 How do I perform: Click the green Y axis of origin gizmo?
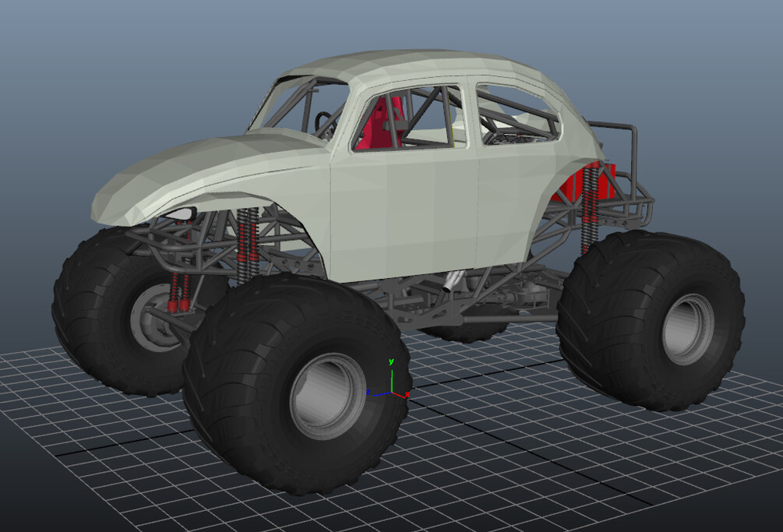click(392, 377)
